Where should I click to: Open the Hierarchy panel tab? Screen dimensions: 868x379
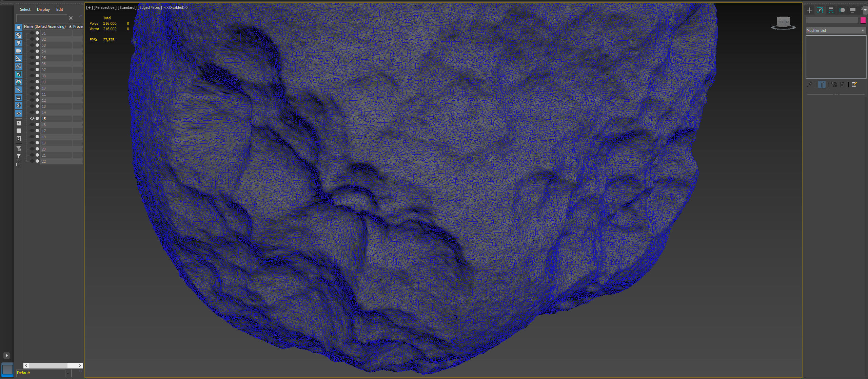pos(831,10)
